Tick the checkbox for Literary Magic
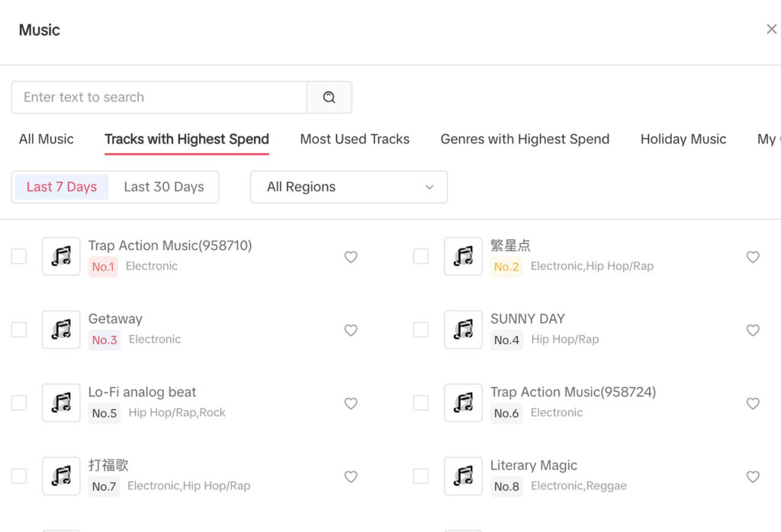 pyautogui.click(x=420, y=476)
